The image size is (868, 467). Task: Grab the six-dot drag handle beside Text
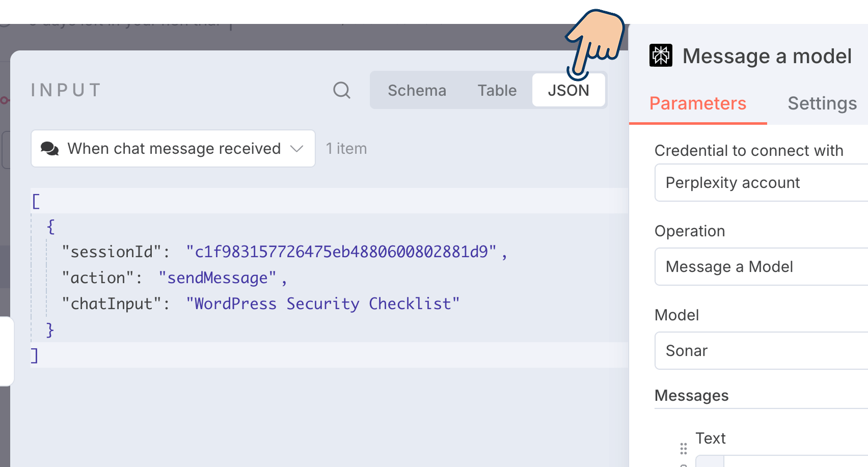tap(683, 448)
